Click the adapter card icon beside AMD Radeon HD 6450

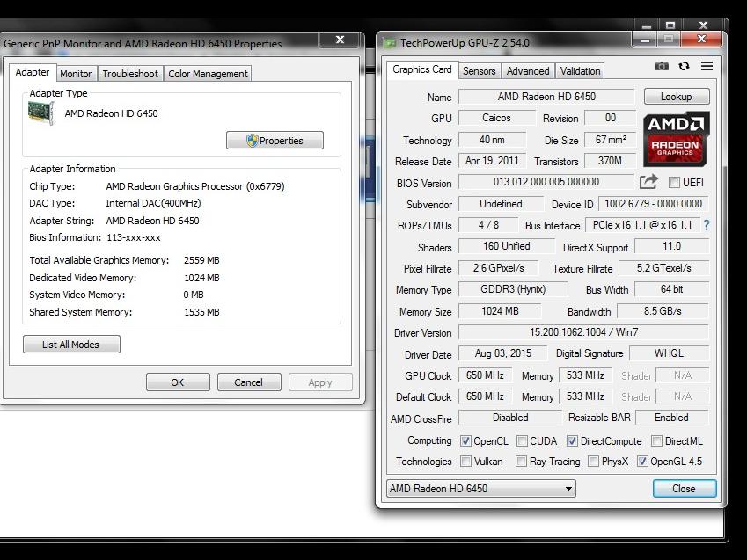(41, 113)
